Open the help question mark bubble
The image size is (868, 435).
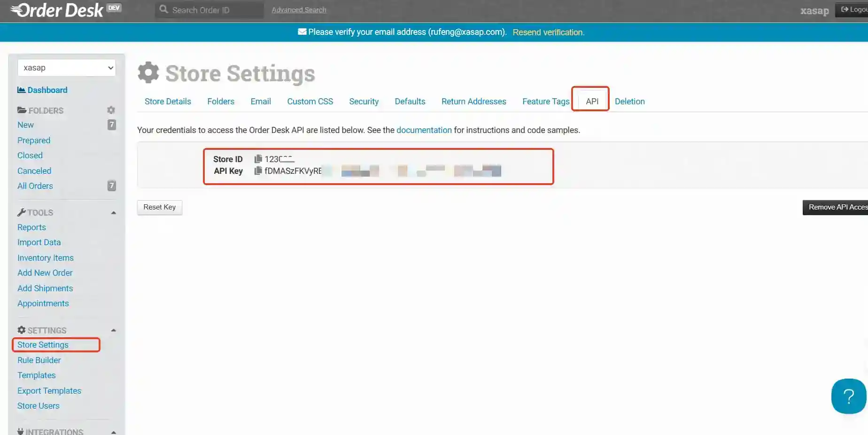tap(848, 396)
